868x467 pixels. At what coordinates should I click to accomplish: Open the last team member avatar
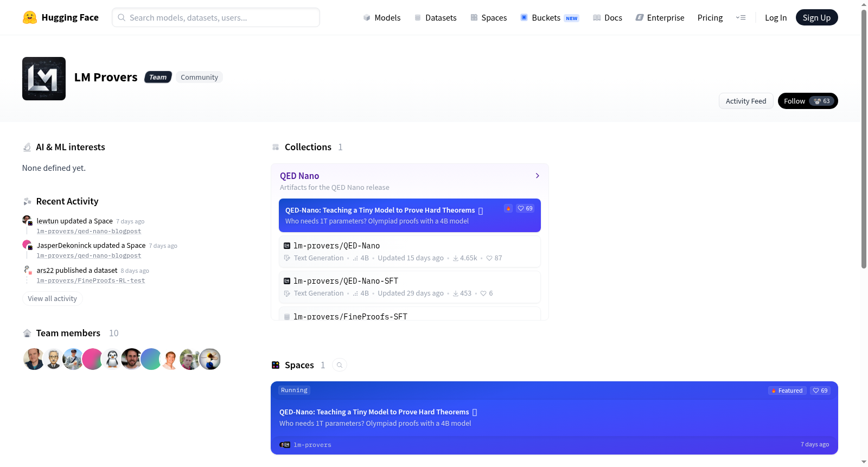click(210, 359)
